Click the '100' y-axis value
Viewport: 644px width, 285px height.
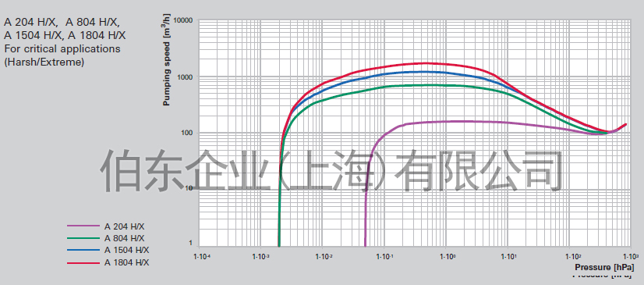(x=187, y=134)
